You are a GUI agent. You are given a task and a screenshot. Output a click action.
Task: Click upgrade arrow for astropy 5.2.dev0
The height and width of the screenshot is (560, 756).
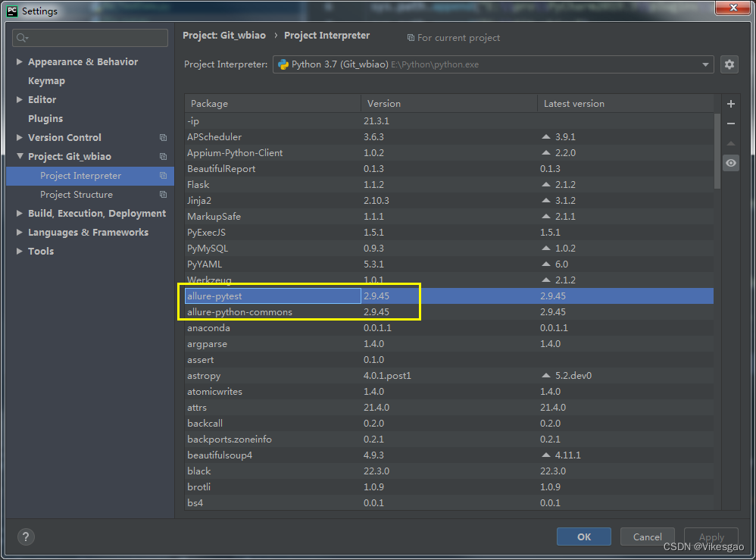545,376
